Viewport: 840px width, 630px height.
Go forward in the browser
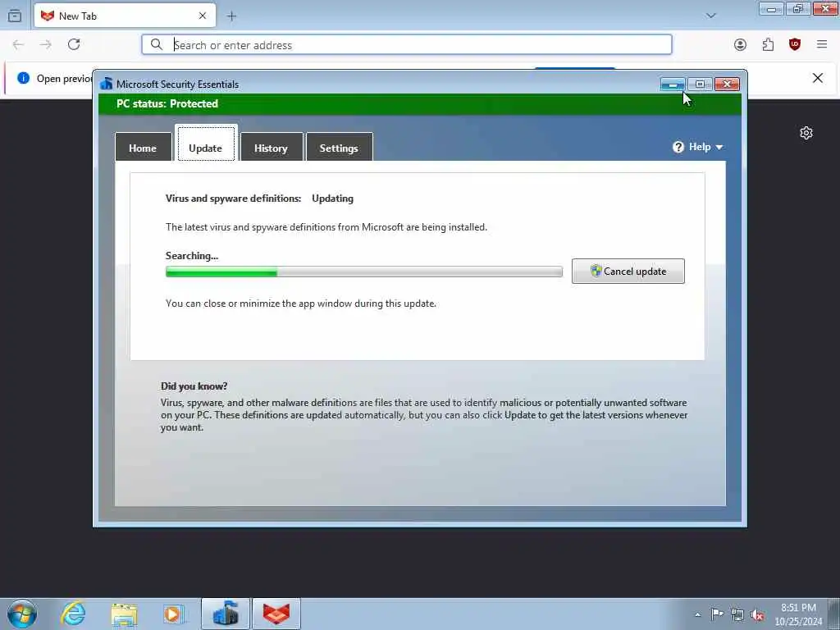(46, 44)
